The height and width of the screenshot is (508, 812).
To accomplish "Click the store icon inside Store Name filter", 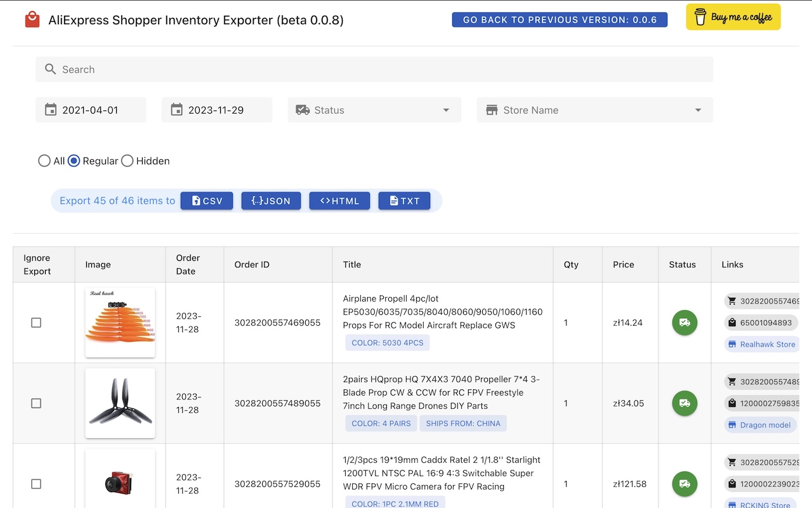I will coord(492,109).
